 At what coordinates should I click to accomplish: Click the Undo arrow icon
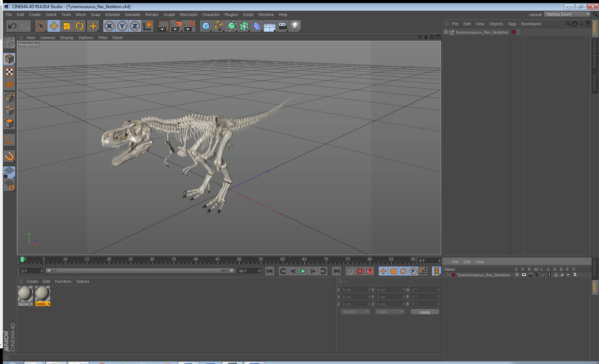pos(12,26)
